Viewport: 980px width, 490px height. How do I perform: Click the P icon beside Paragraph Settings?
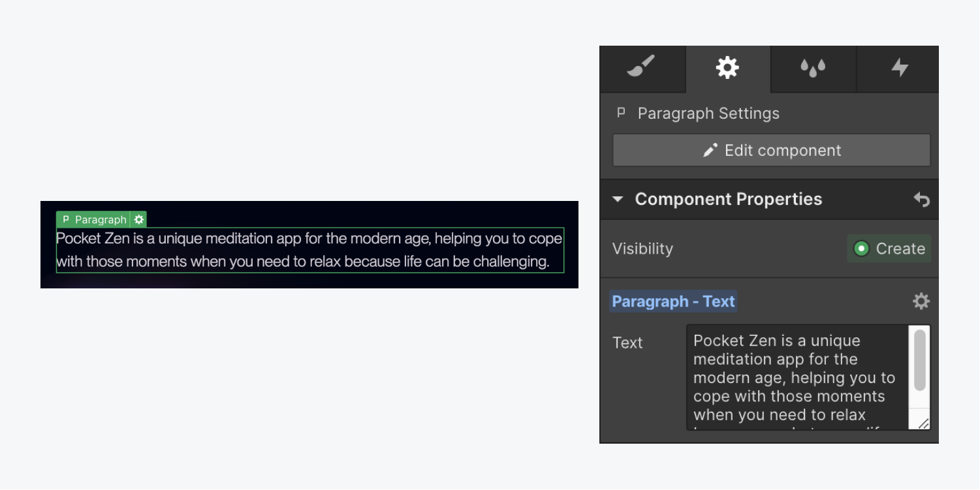(621, 113)
